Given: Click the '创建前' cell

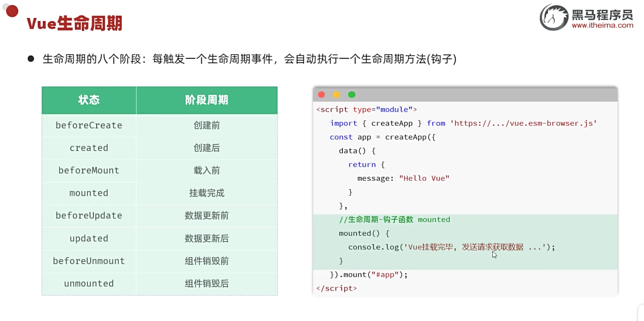Looking at the screenshot, I should [x=207, y=125].
